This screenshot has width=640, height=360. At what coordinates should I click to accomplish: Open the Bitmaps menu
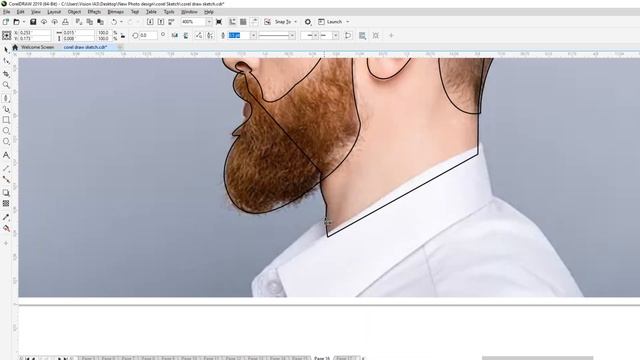[116, 12]
